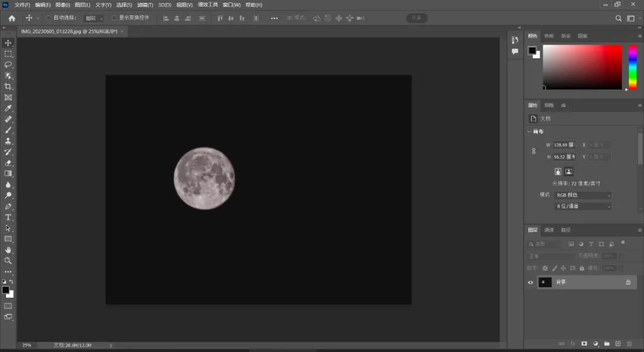
Task: Create a new group folder icon
Action: (606, 344)
